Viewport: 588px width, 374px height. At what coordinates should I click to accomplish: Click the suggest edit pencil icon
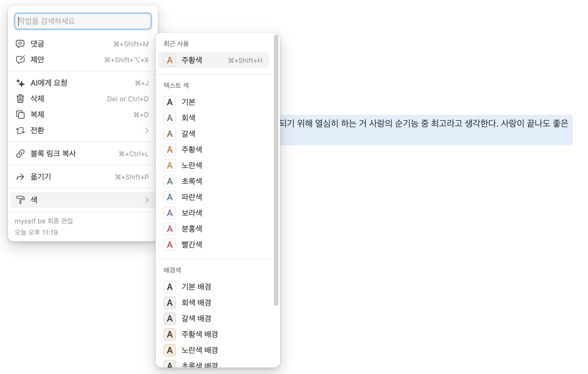tap(20, 60)
